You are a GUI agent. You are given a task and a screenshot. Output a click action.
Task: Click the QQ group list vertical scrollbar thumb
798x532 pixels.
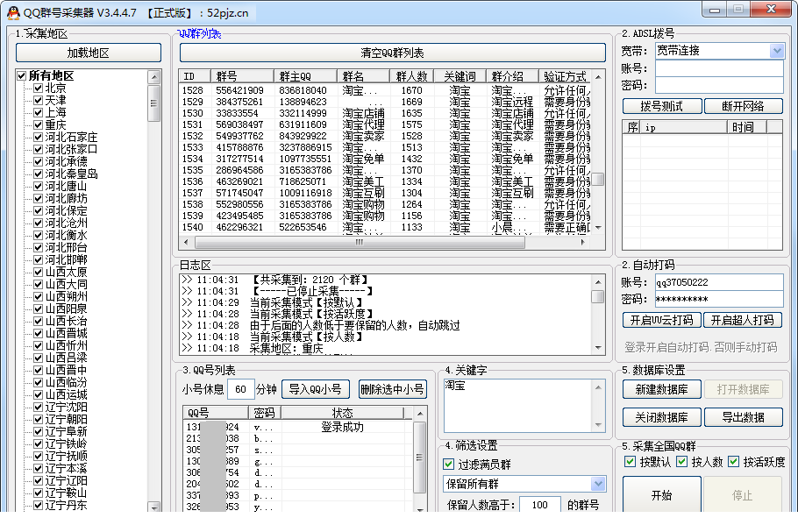coord(598,179)
